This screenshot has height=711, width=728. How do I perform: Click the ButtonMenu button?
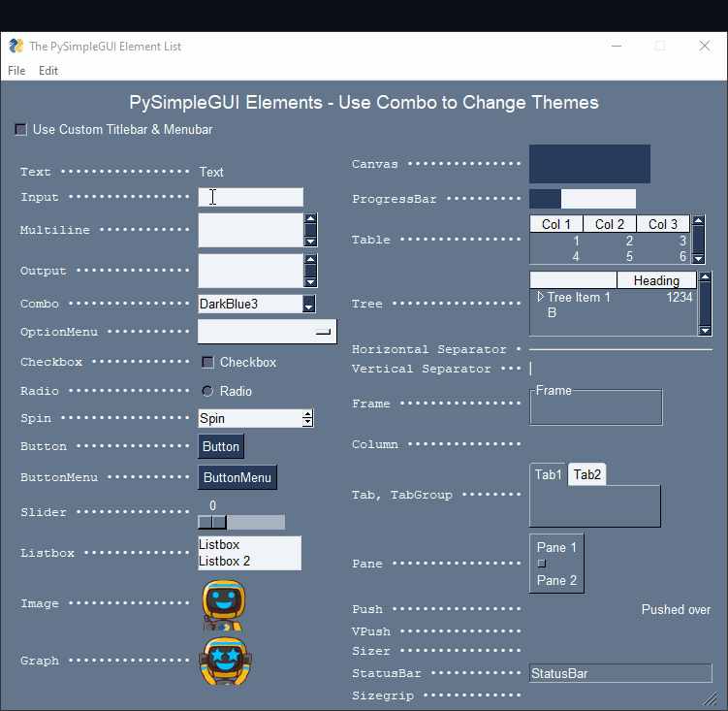237,477
